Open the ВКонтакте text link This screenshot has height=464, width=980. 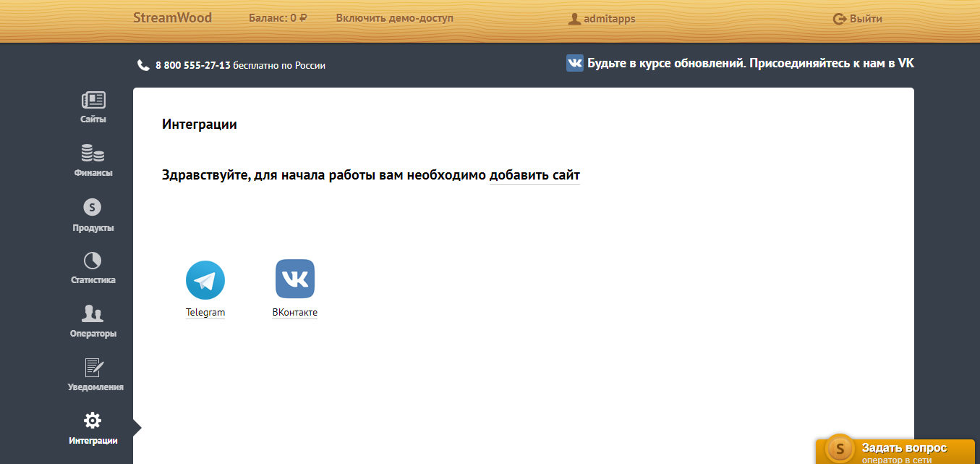pos(295,313)
